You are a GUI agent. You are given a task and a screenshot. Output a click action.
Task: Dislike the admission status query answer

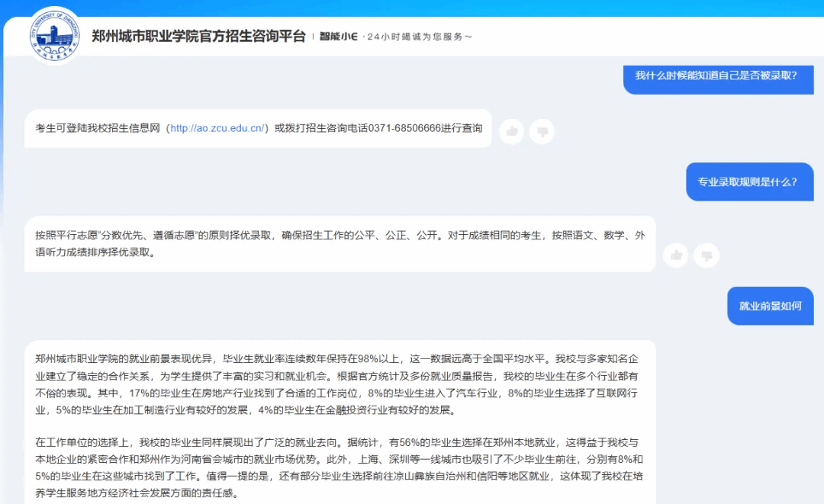[542, 131]
